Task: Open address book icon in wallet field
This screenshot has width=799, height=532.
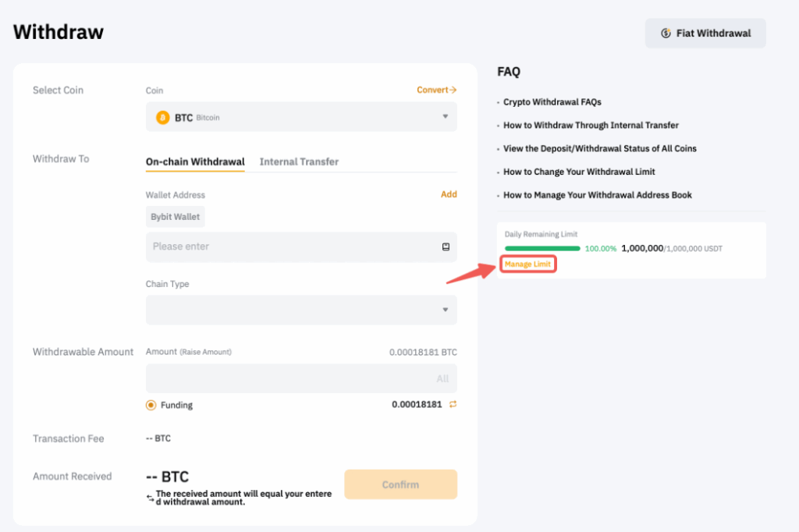Action: 446,246
